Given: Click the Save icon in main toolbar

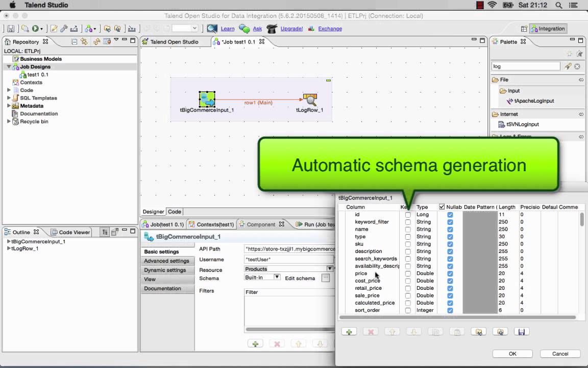Looking at the screenshot, I should pyautogui.click(x=11, y=29).
